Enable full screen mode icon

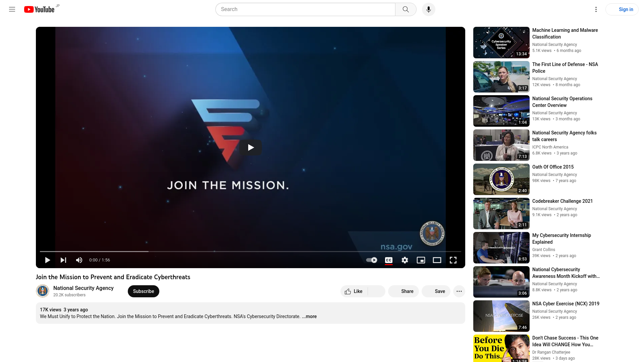[453, 260]
